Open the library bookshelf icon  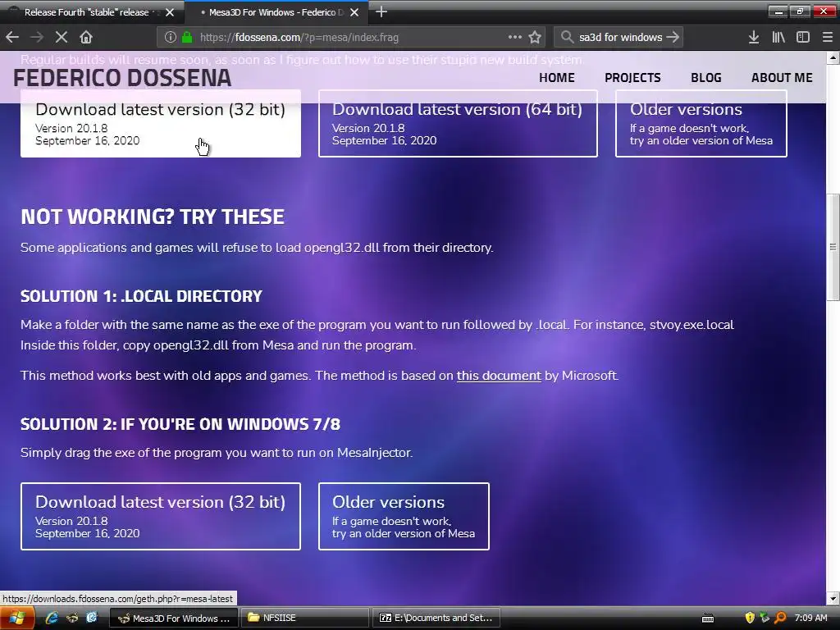(x=778, y=37)
